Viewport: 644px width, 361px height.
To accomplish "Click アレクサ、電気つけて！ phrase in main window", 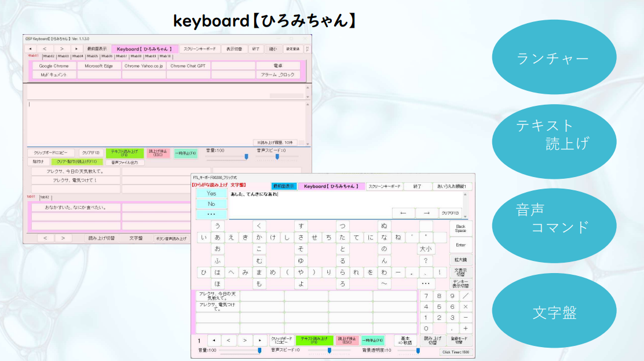I will [x=75, y=180].
